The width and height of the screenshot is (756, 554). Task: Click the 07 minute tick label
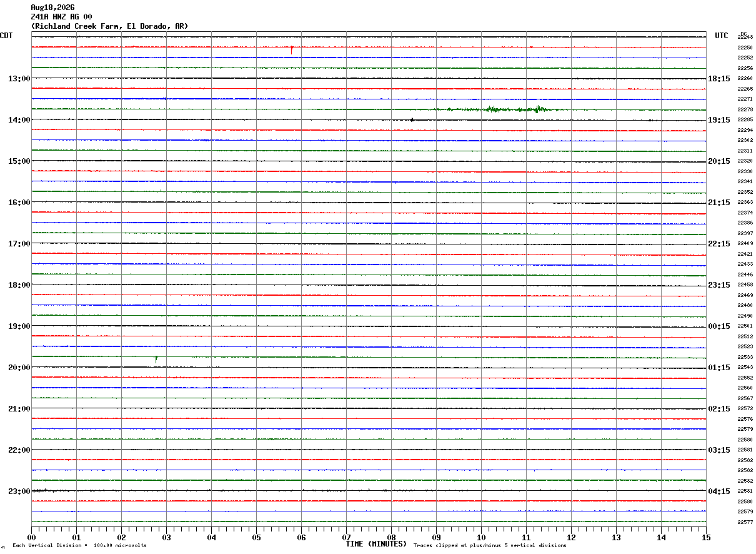point(346,537)
